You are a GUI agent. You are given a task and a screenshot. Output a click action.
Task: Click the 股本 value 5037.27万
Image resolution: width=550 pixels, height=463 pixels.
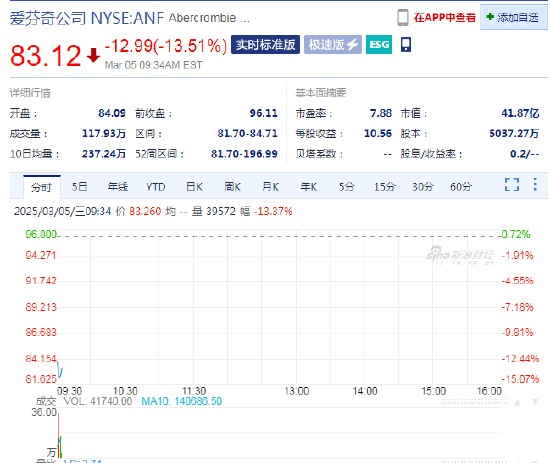click(514, 134)
